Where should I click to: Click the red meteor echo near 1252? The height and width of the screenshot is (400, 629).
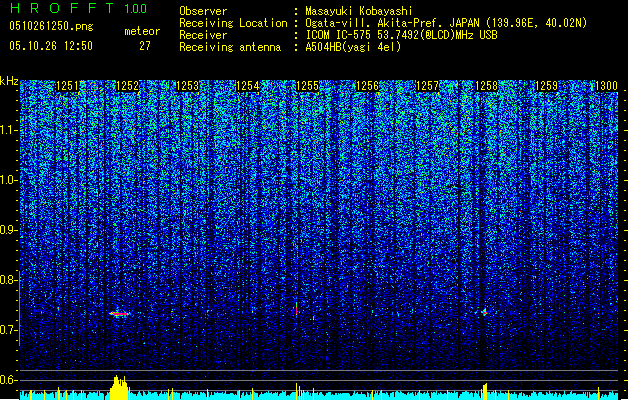pyautogui.click(x=120, y=314)
